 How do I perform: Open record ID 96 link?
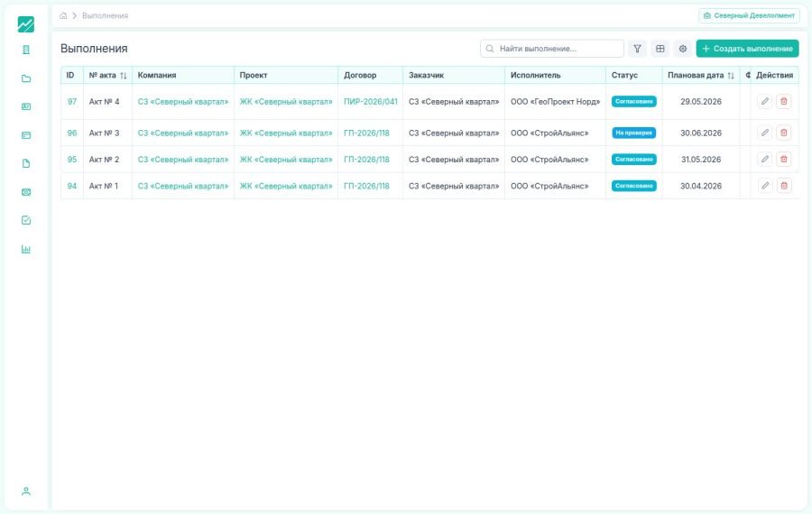72,133
